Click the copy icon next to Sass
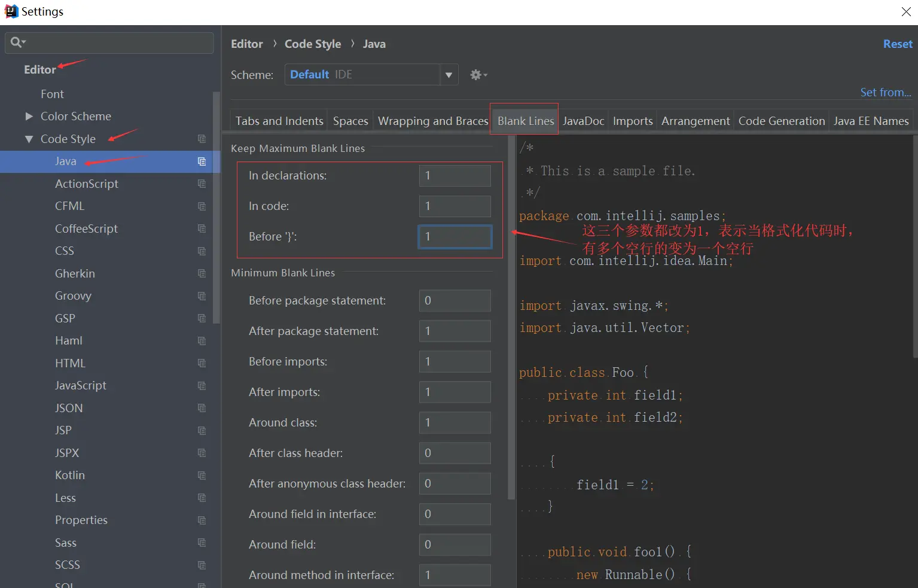 tap(202, 543)
